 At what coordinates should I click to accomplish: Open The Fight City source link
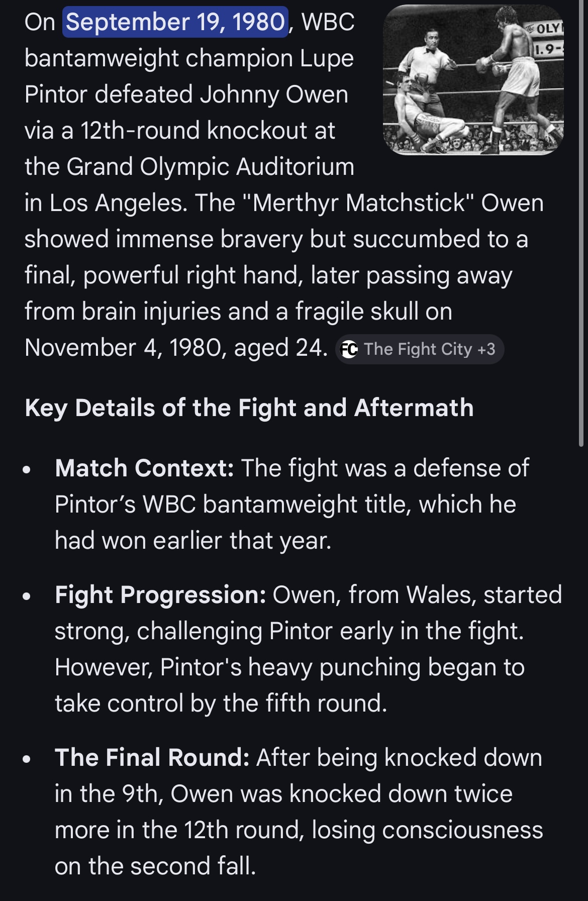tap(418, 349)
